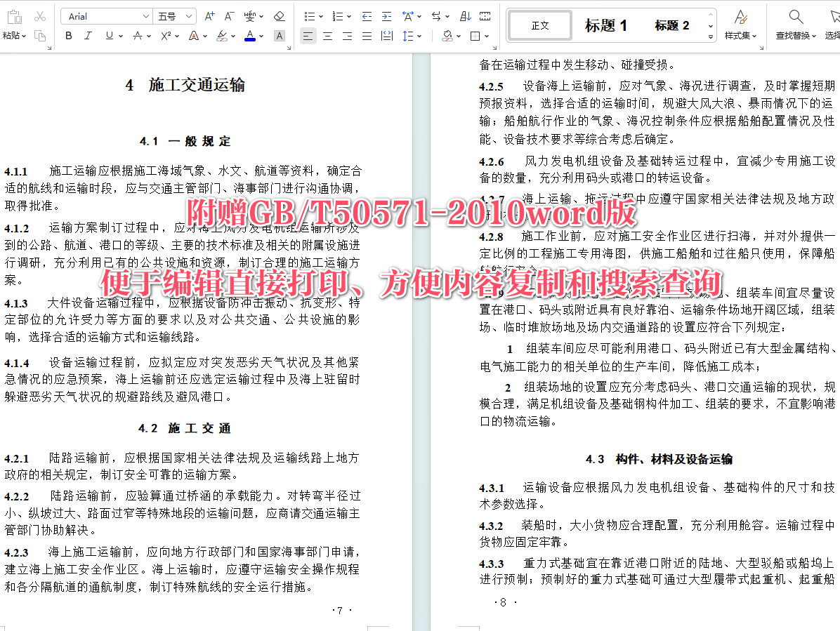
Task: Click the Sort paragraphs icon
Action: (x=464, y=15)
